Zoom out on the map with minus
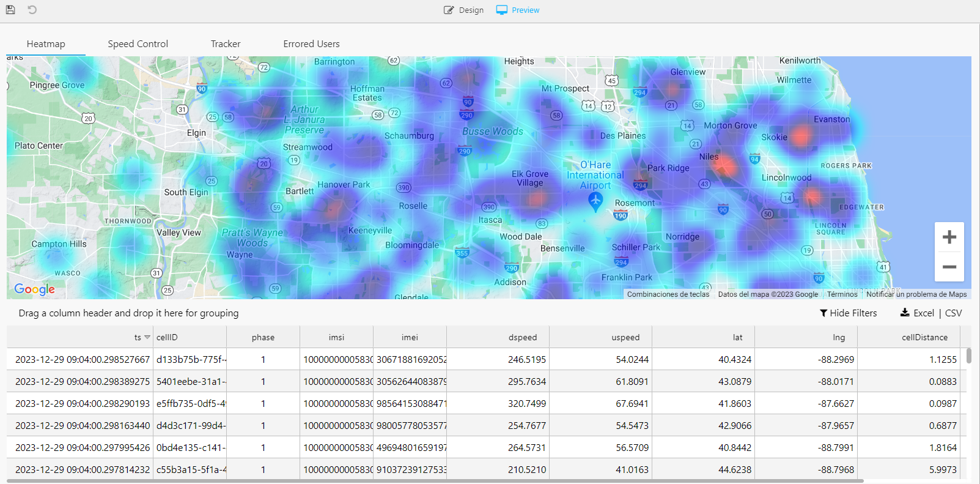Viewport: 980px width, 484px height. tap(949, 267)
